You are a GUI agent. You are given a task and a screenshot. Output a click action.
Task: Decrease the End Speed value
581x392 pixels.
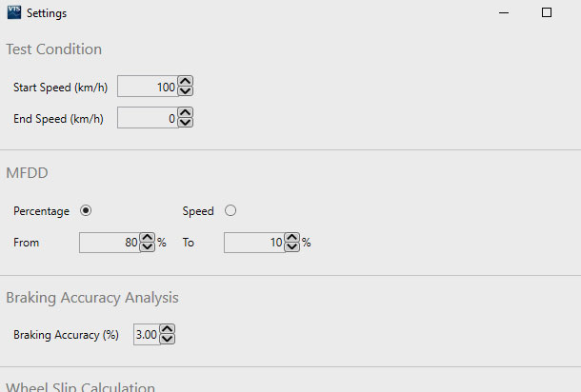coord(186,122)
